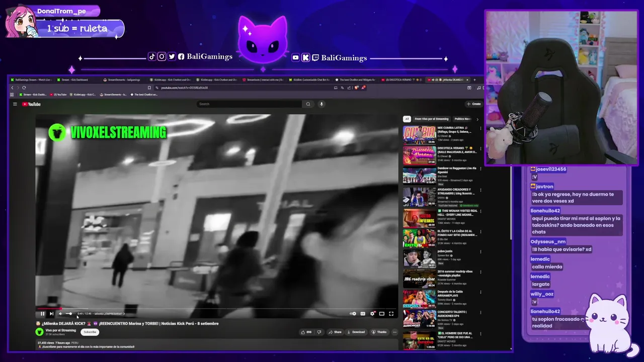This screenshot has height=362, width=644.
Task: Open the YouTube hamburger guide menu
Action: click(x=15, y=104)
